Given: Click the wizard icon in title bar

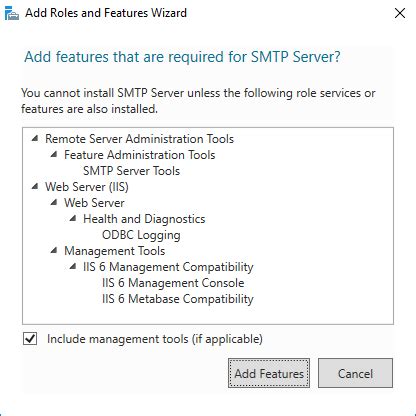Looking at the screenshot, I should click(12, 13).
